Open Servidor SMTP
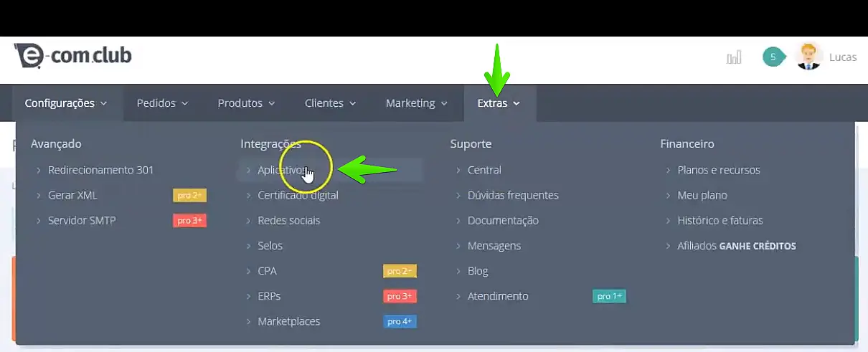The width and height of the screenshot is (868, 352). coord(82,220)
